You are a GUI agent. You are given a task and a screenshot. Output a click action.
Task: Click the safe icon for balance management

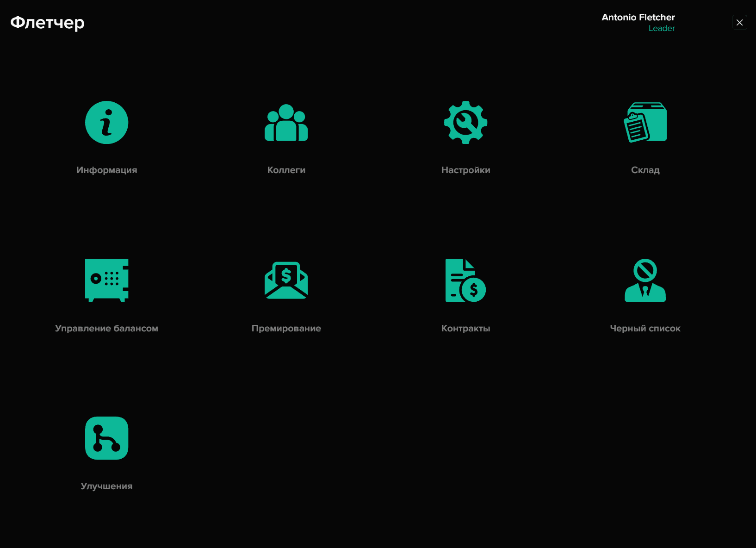click(106, 280)
